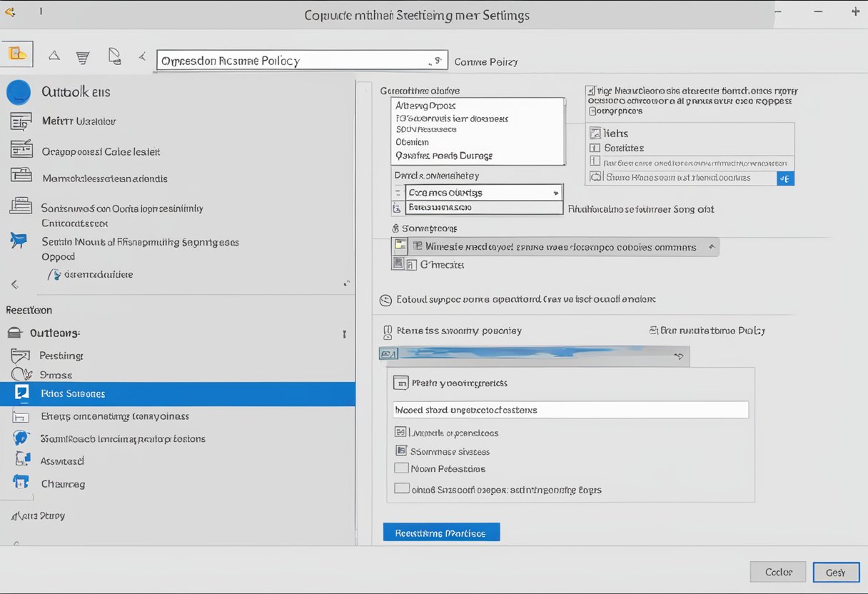Click the Geay button at bottom right

click(x=836, y=572)
